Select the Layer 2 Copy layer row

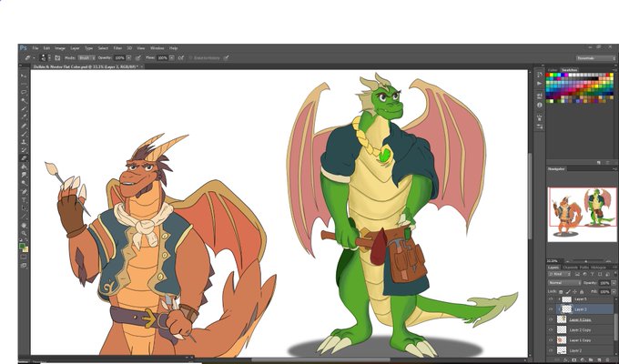tap(581, 329)
